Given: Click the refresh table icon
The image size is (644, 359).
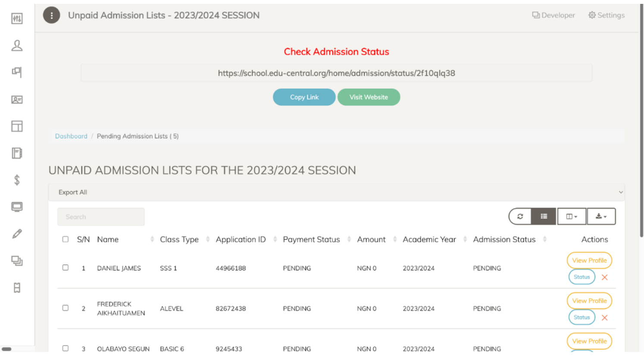Looking at the screenshot, I should point(520,216).
